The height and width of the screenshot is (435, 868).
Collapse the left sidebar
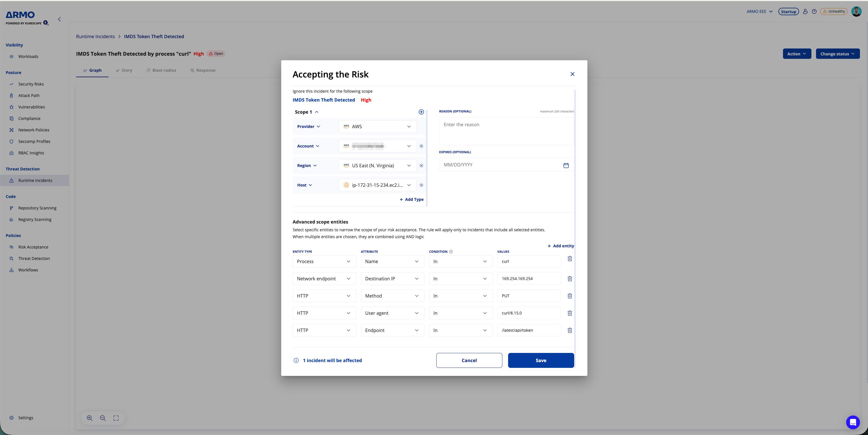59,19
